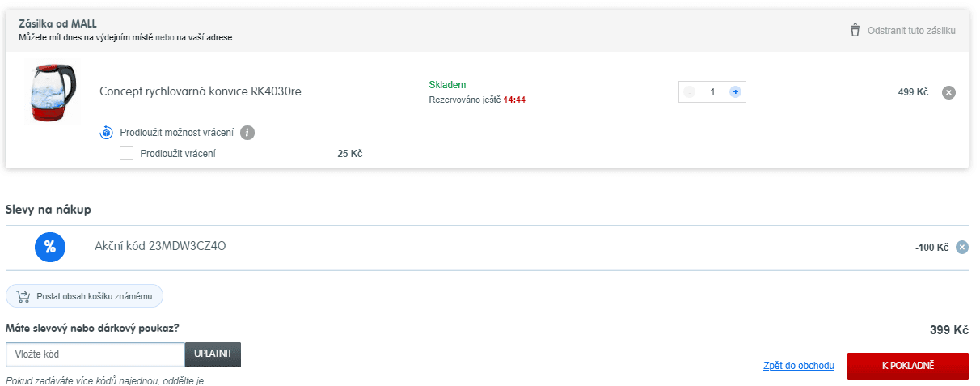Select the quantity field showing 1
Screen dimensions: 980x386
712,92
